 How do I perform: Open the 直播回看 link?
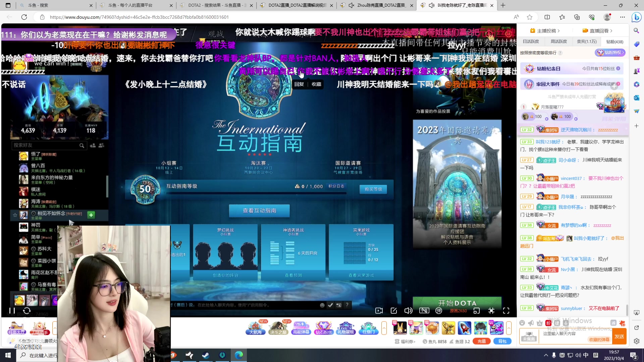pyautogui.click(x=598, y=31)
